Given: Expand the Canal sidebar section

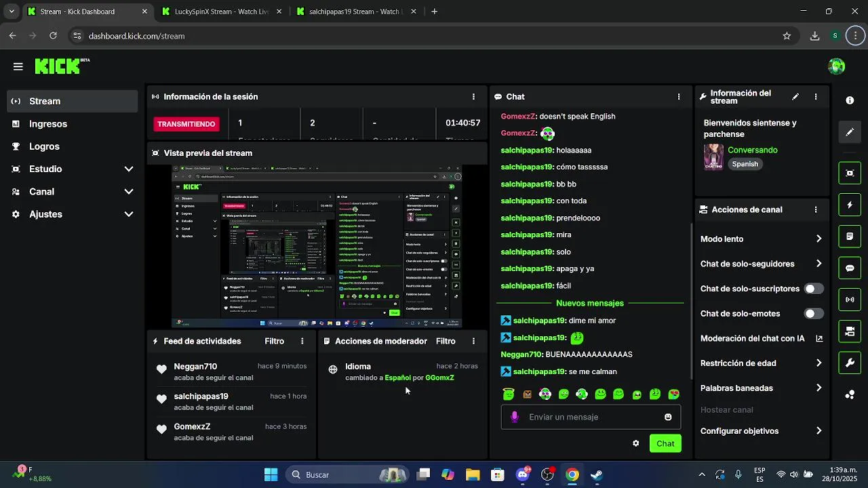Looking at the screenshot, I should 129,192.
